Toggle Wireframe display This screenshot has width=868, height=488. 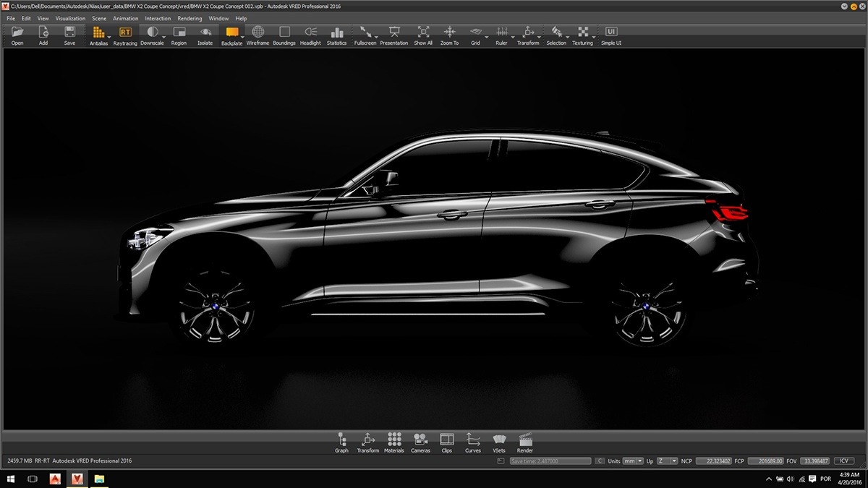[258, 34]
